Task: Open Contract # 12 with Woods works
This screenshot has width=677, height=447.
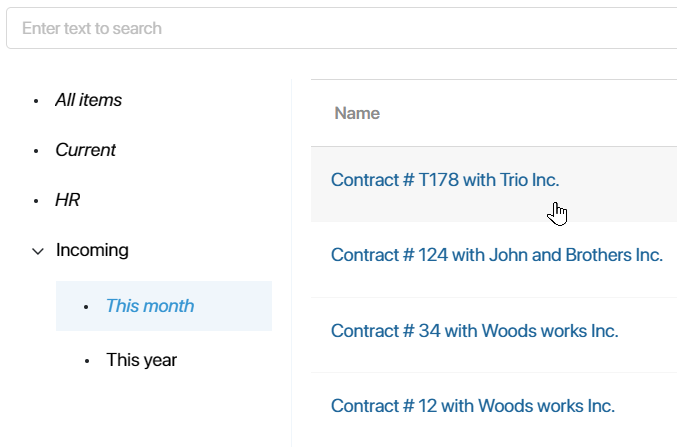Action: coord(473,406)
